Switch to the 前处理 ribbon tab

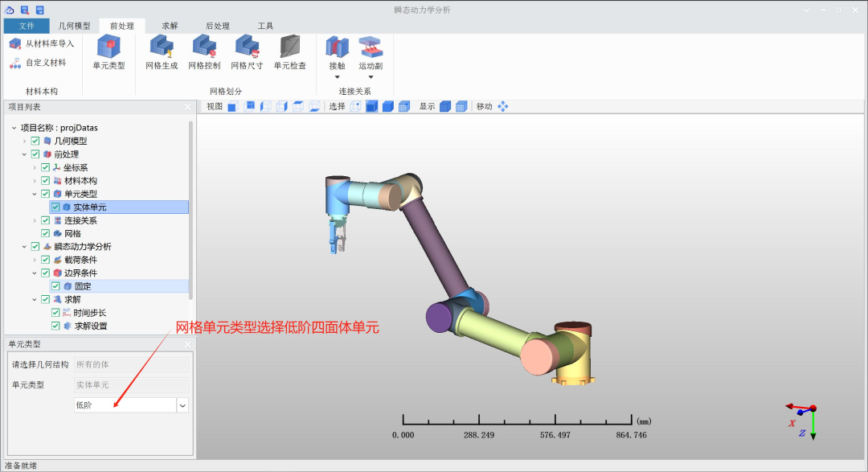tap(122, 26)
